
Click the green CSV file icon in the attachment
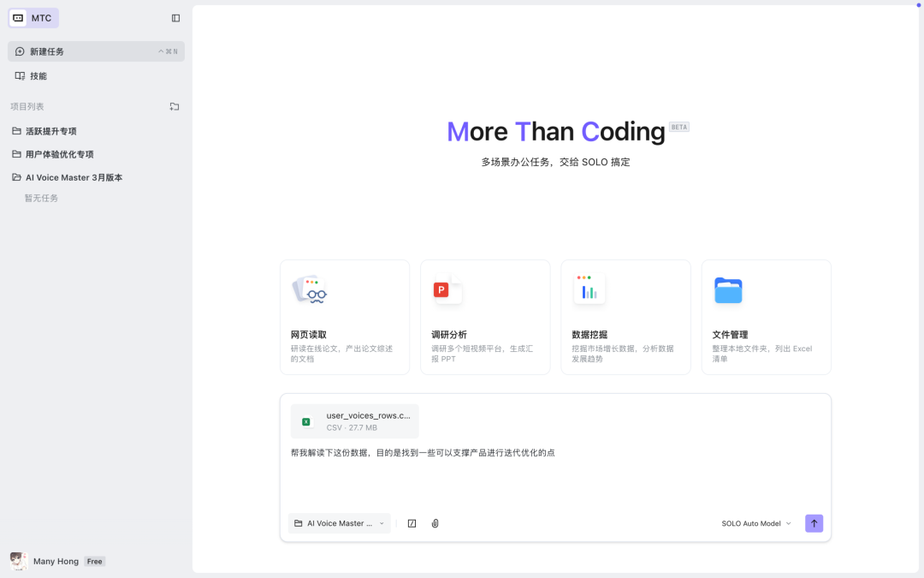306,420
